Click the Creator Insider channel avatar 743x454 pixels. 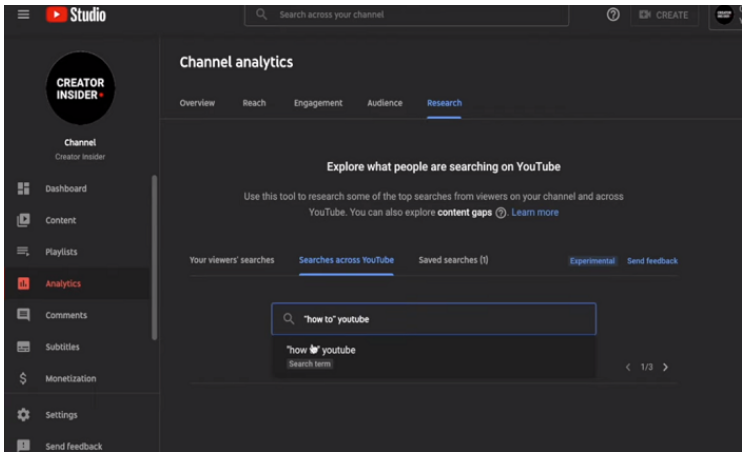[x=80, y=88]
